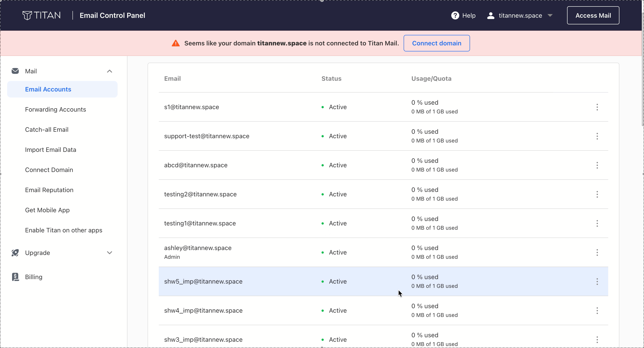The width and height of the screenshot is (644, 348).
Task: Open more options for shw4_imp@titannew.space
Action: pyautogui.click(x=597, y=310)
